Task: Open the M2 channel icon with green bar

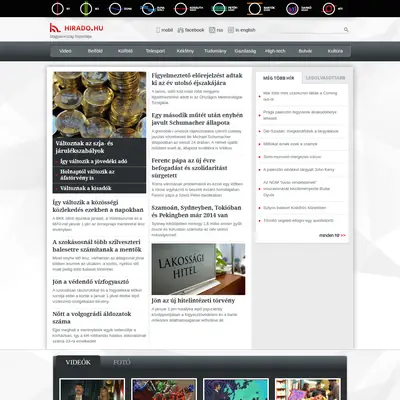Action: click(x=86, y=9)
